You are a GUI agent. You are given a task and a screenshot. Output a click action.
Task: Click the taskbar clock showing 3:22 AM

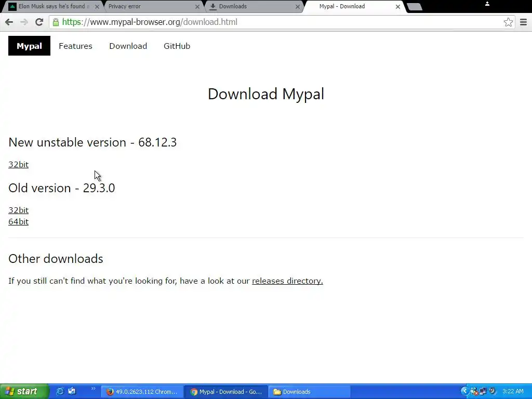(x=513, y=392)
